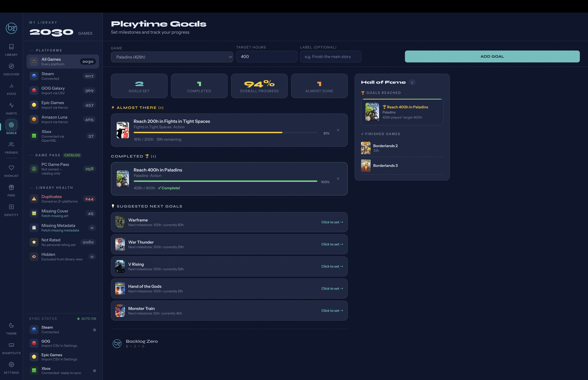Click the PC Game Pass icon
588x380 pixels.
[34, 169]
